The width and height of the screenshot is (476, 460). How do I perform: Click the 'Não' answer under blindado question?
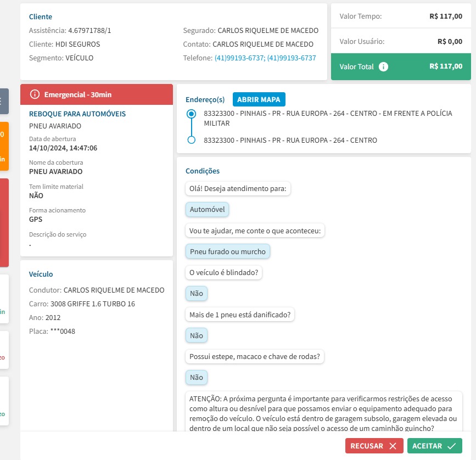click(x=197, y=294)
